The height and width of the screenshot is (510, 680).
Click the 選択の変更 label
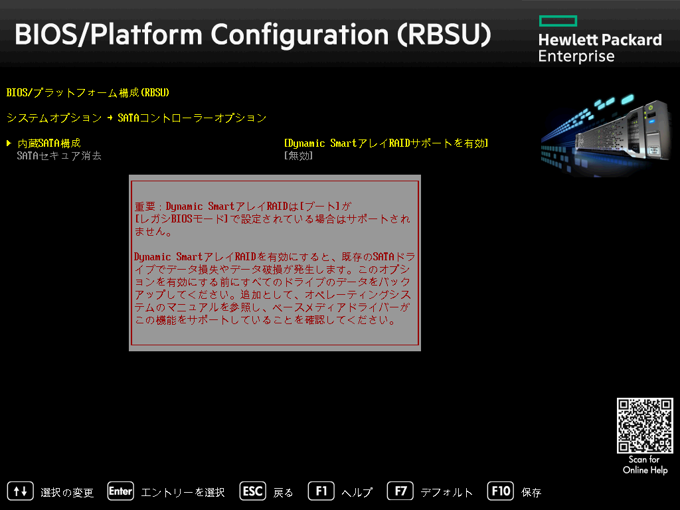[67, 493]
